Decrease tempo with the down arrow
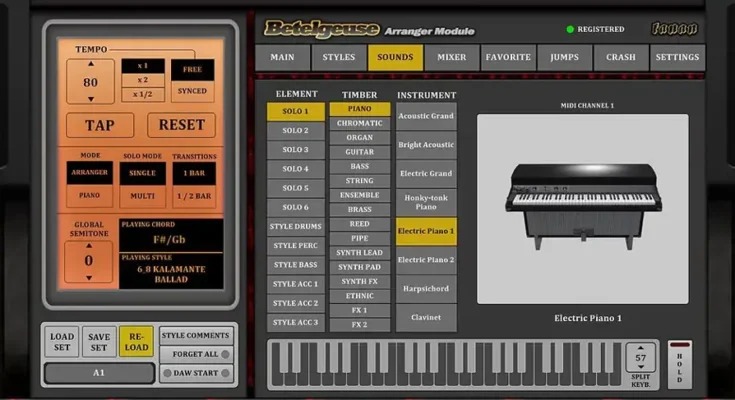 point(90,98)
